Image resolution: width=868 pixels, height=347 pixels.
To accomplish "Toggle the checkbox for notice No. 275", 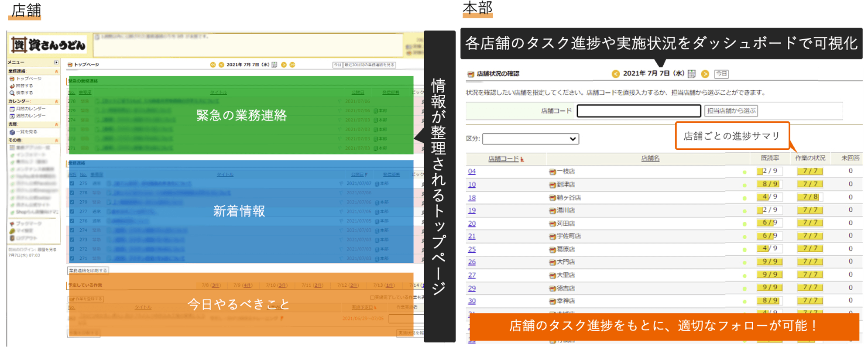I will (x=72, y=183).
